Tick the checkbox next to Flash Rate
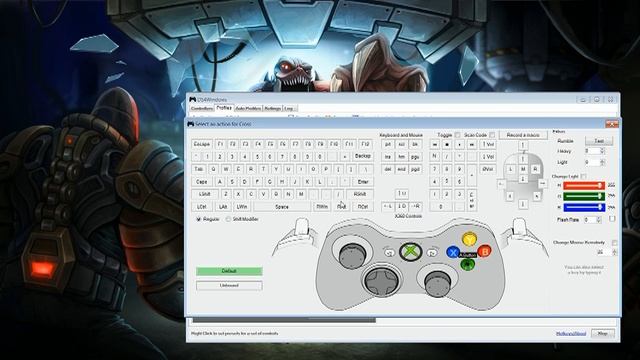The width and height of the screenshot is (640, 360). click(612, 219)
